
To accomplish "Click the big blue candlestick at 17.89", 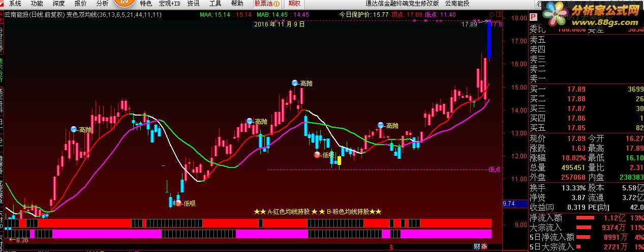I will (x=488, y=39).
